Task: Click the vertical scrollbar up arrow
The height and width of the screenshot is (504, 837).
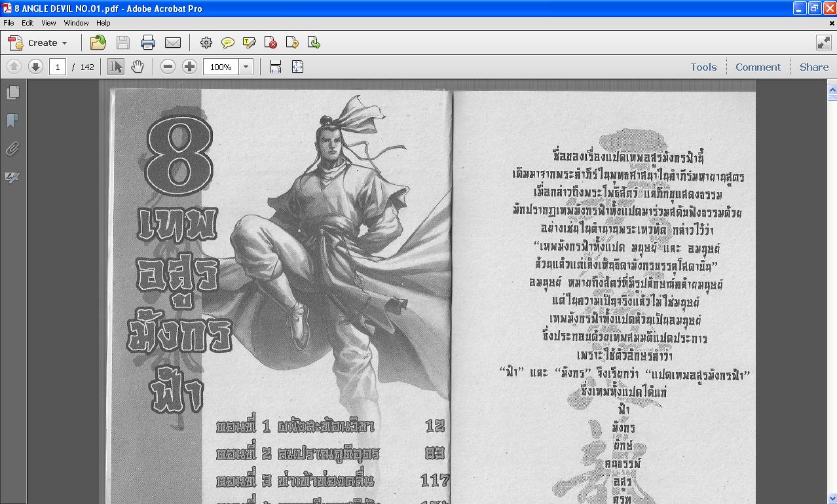Action: coord(832,90)
